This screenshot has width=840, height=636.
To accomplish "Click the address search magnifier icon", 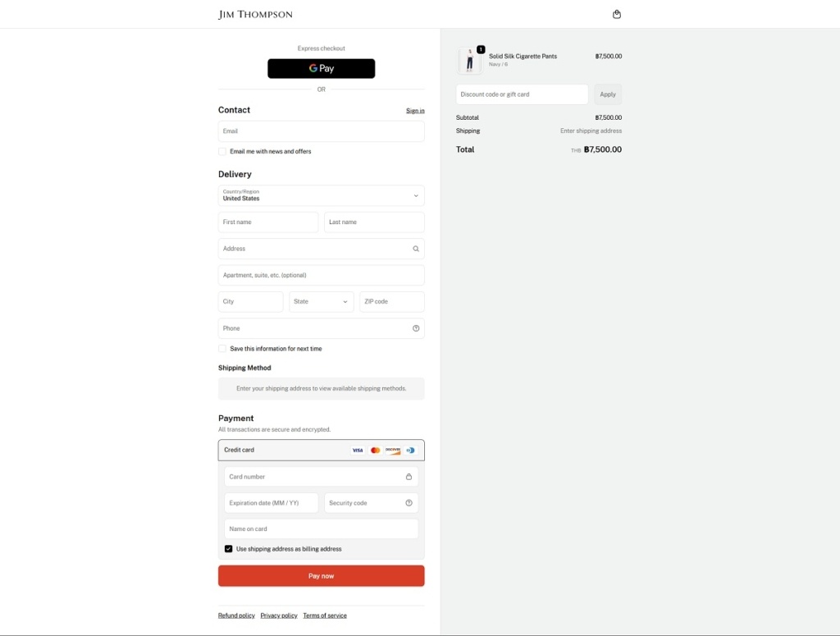I will 416,249.
